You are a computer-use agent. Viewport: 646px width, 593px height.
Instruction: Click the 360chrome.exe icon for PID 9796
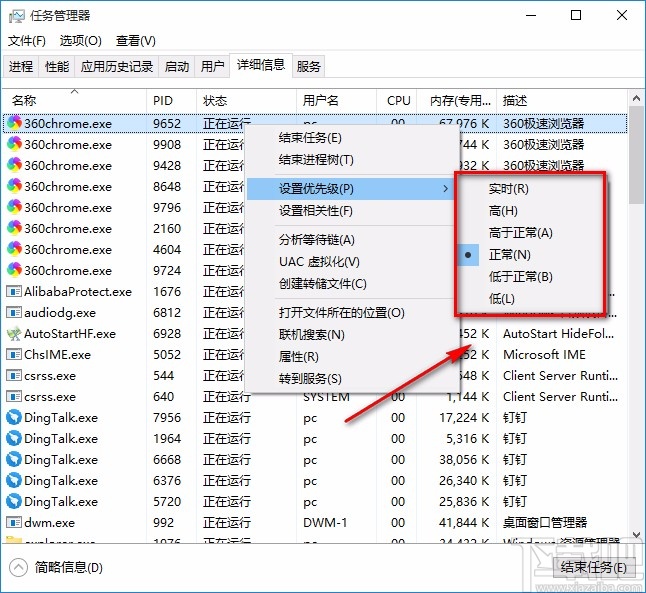click(14, 207)
